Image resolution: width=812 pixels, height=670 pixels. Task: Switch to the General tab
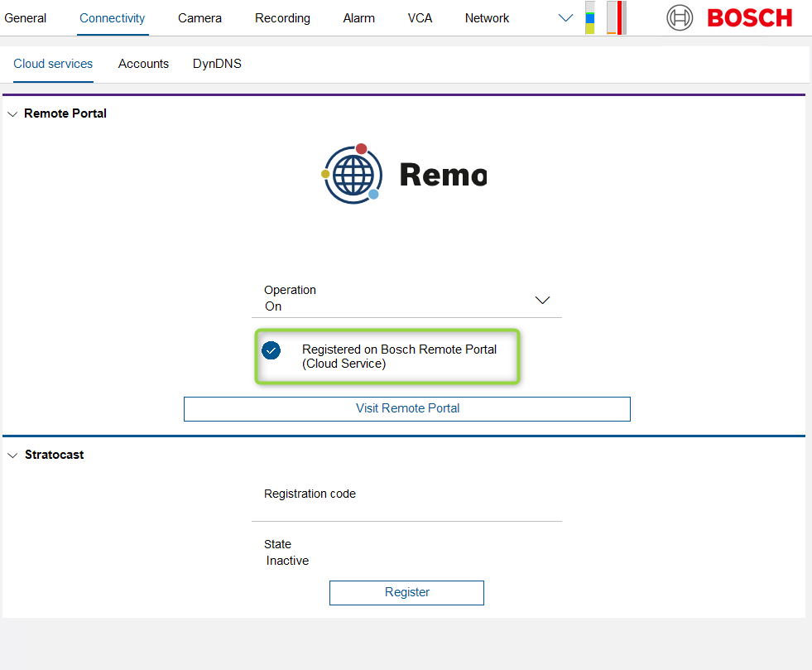tap(26, 18)
